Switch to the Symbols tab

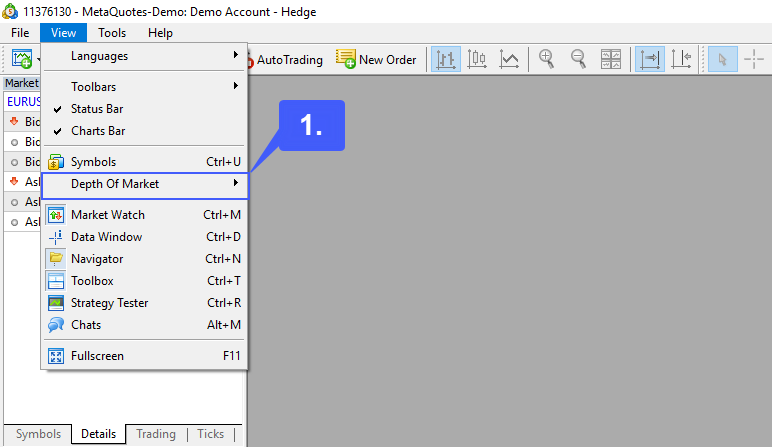(38, 434)
